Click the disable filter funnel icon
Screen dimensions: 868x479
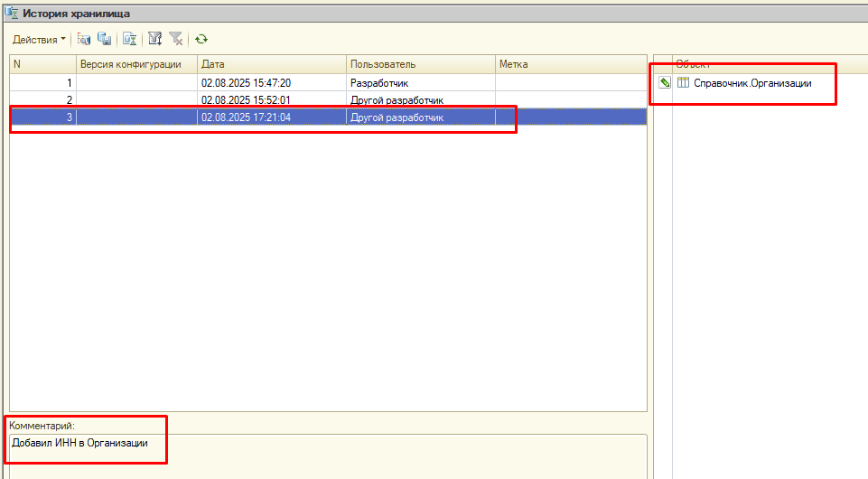pyautogui.click(x=175, y=39)
